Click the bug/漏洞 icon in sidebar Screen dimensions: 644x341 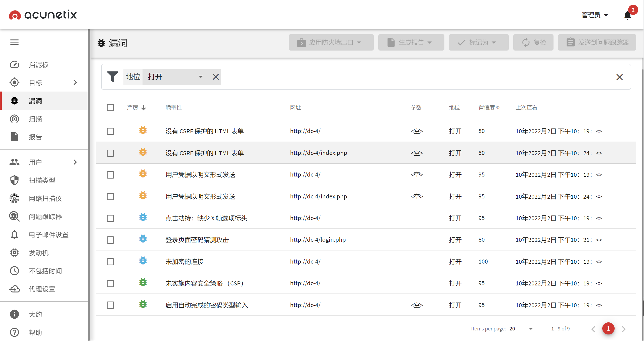click(15, 101)
